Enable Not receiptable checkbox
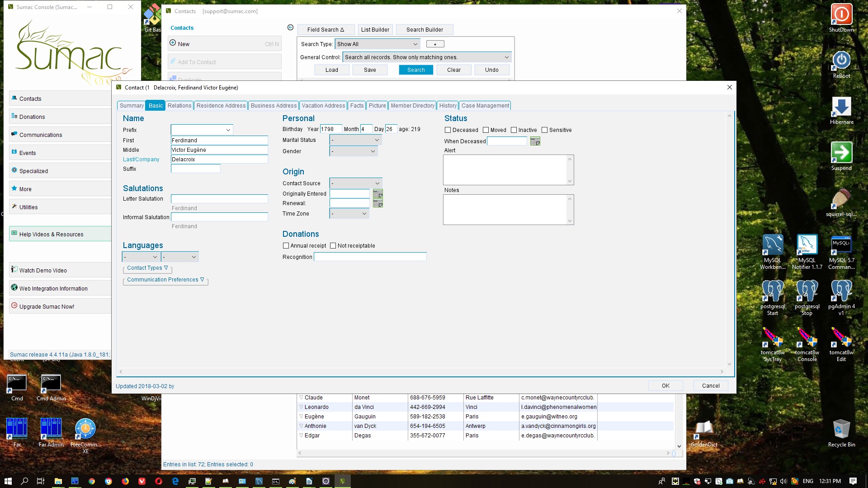Screen dimensions: 868x488 click(333, 246)
